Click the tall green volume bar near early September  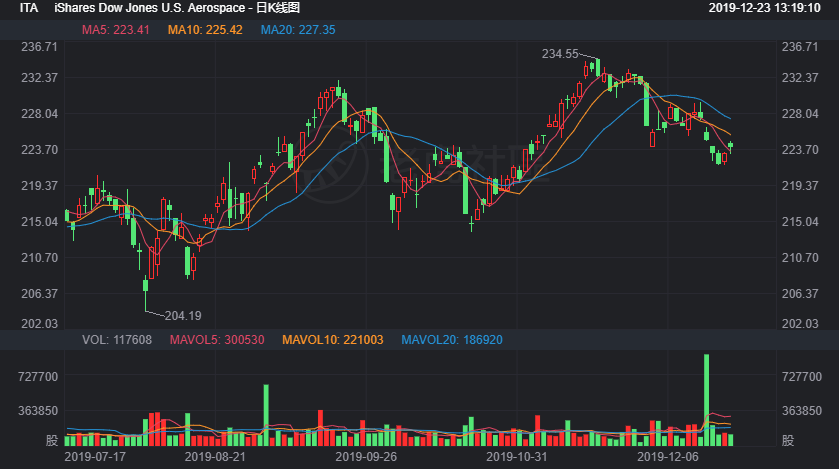point(266,415)
